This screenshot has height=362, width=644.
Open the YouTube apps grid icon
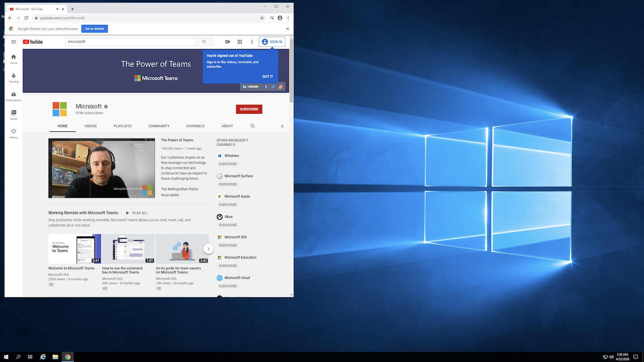240,42
